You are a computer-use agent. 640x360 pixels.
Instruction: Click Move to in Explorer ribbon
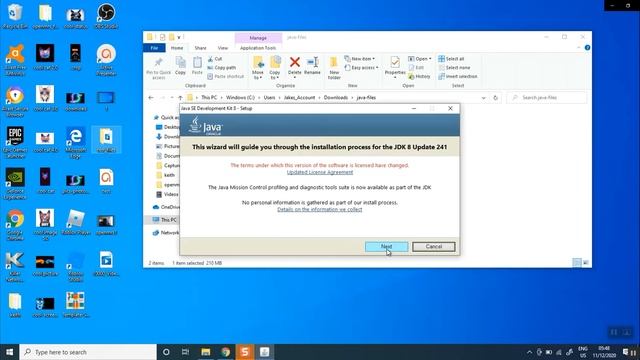[x=258, y=68]
